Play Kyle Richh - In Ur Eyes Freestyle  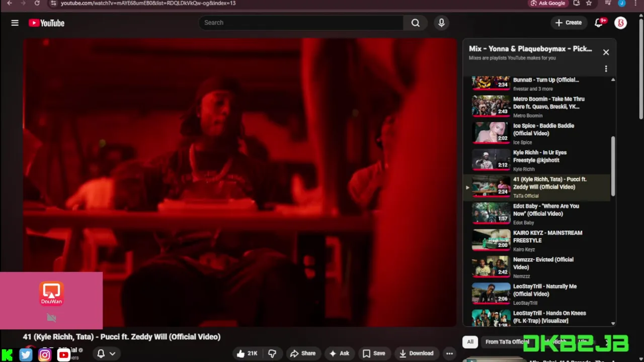(536, 160)
